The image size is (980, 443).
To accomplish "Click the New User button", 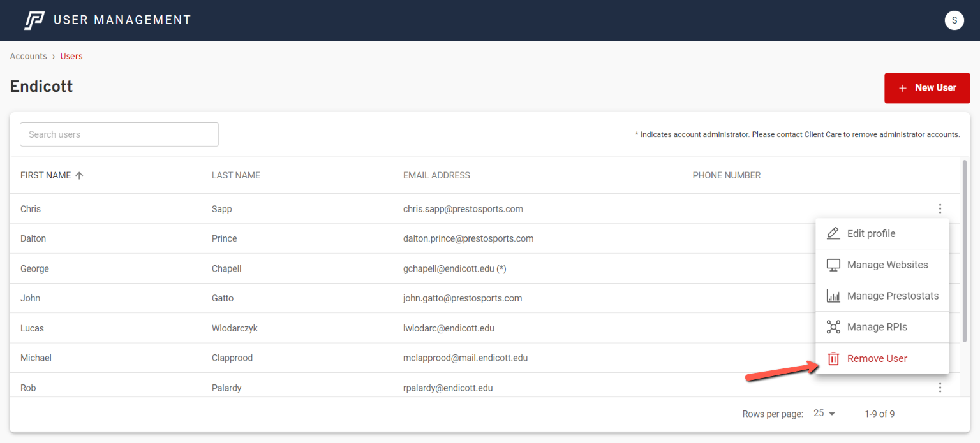I will coord(926,88).
